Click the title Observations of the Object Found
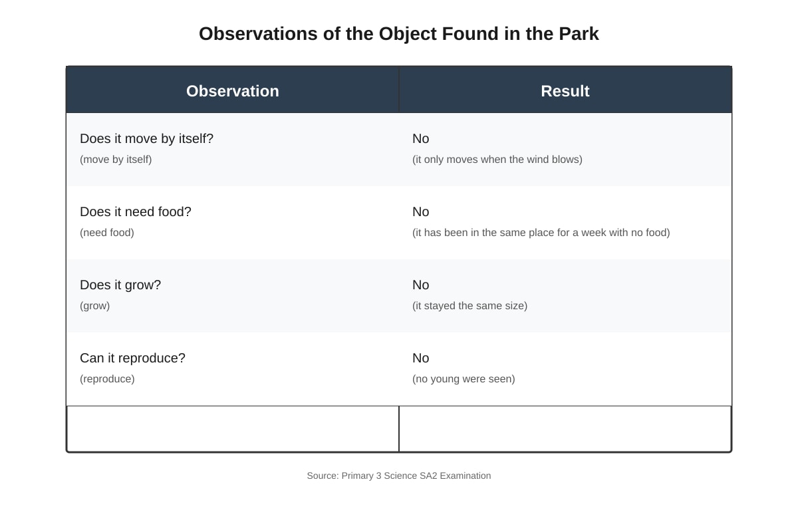 click(x=399, y=33)
